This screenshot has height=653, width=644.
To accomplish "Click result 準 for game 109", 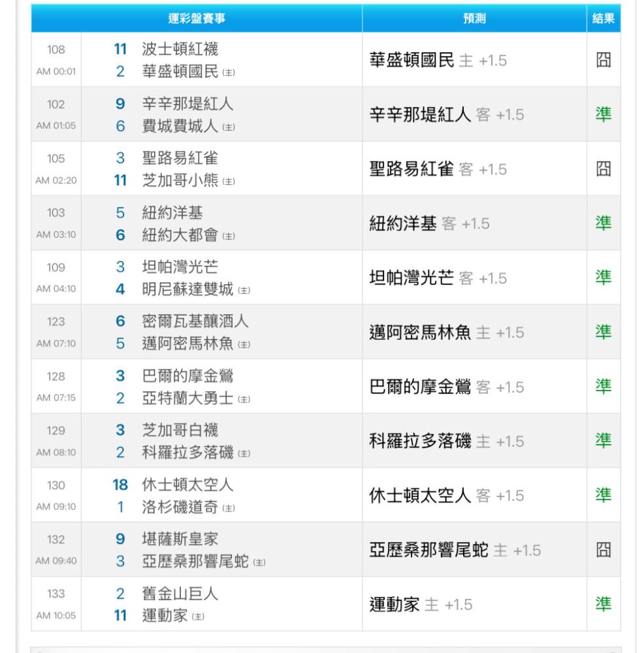I will (604, 278).
